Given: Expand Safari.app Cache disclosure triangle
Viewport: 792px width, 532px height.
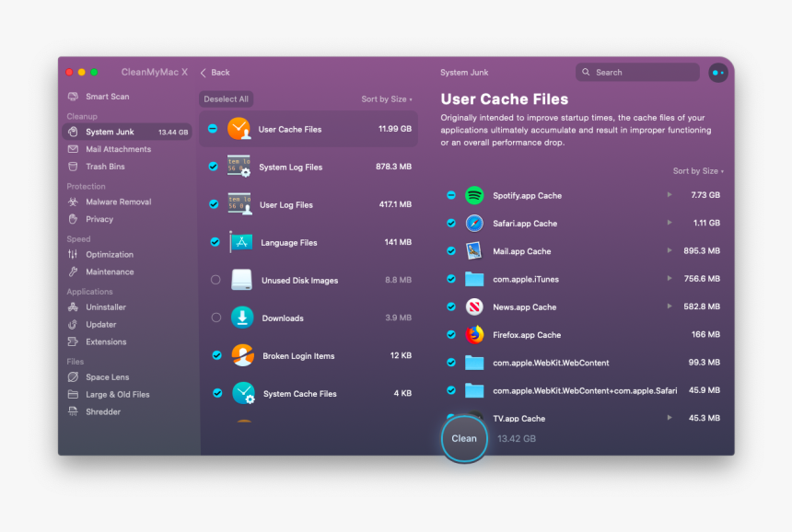Looking at the screenshot, I should coord(670,223).
